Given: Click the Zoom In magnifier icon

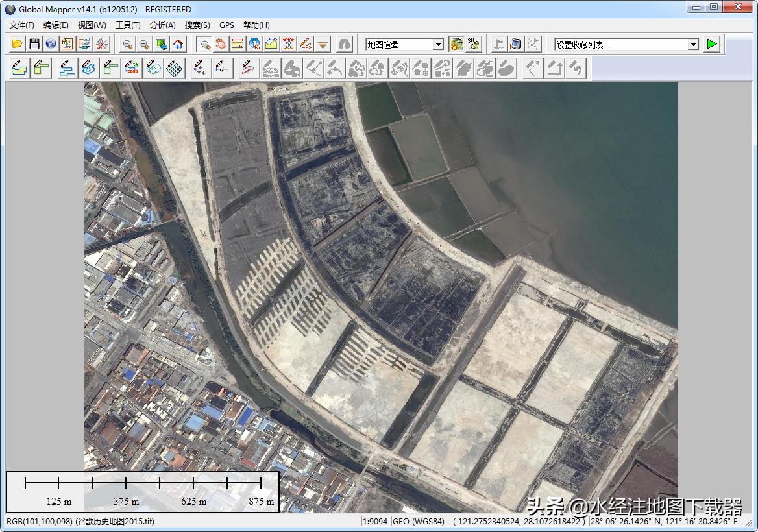Looking at the screenshot, I should click(x=128, y=44).
